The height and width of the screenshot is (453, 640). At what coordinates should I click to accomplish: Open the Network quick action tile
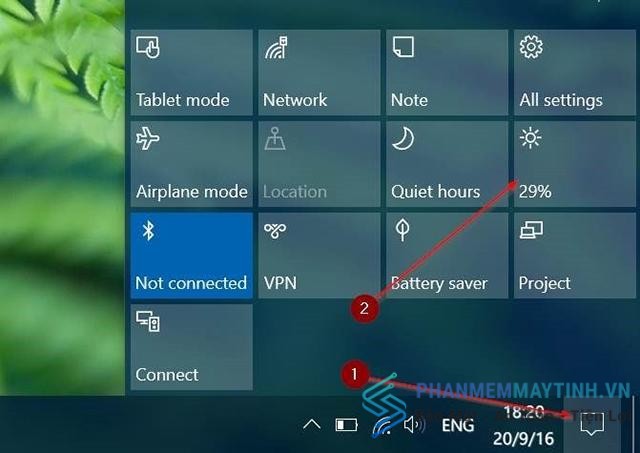[x=319, y=72]
